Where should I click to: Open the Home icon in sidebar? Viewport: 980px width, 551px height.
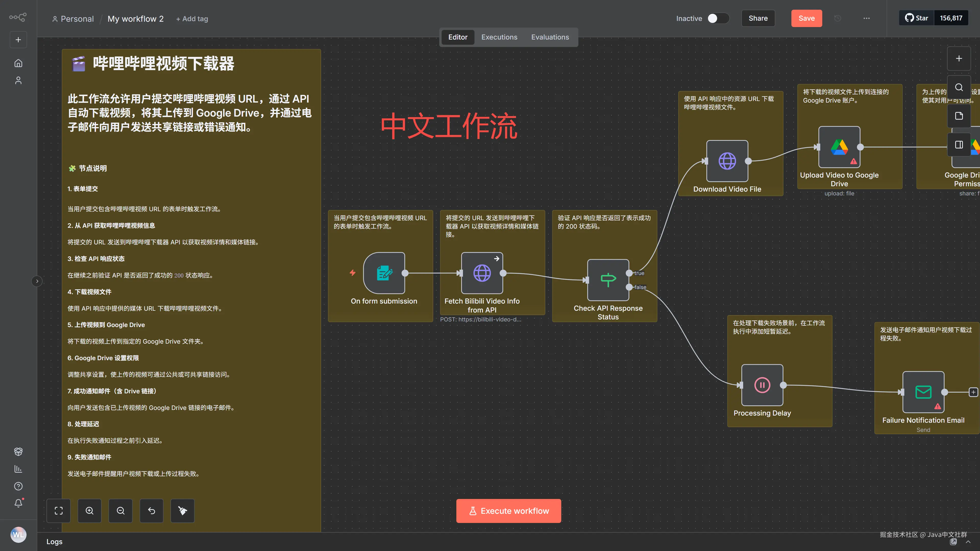(x=18, y=63)
